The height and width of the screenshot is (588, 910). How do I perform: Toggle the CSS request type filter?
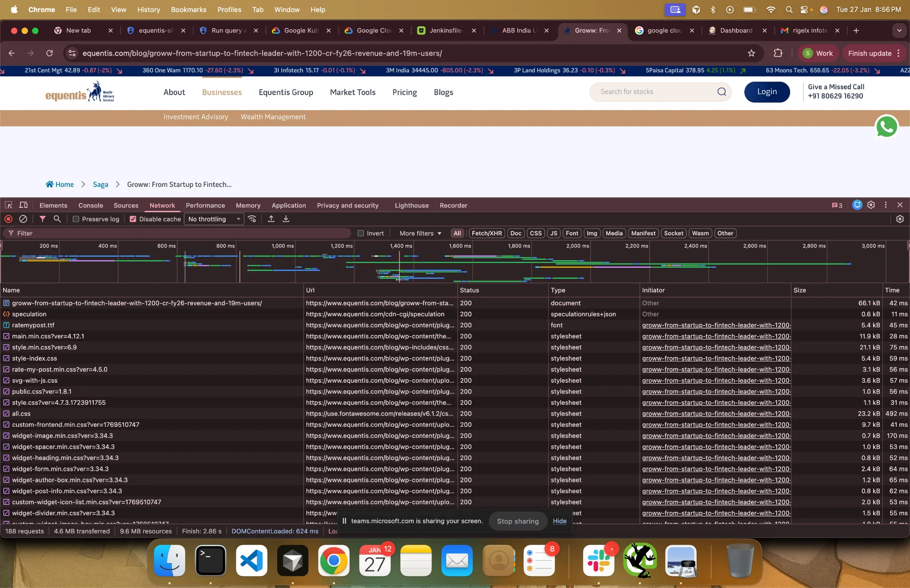[x=536, y=233]
